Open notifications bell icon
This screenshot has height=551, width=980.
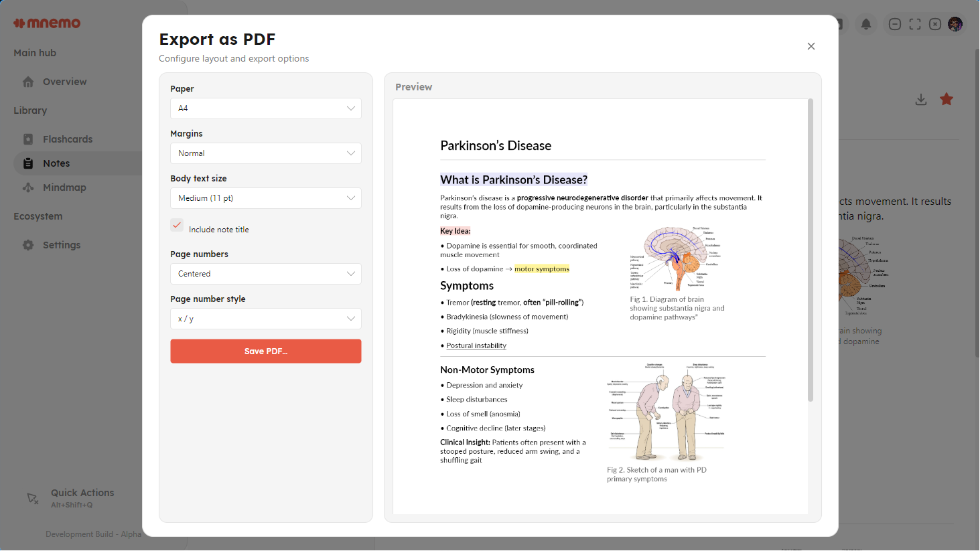[866, 24]
